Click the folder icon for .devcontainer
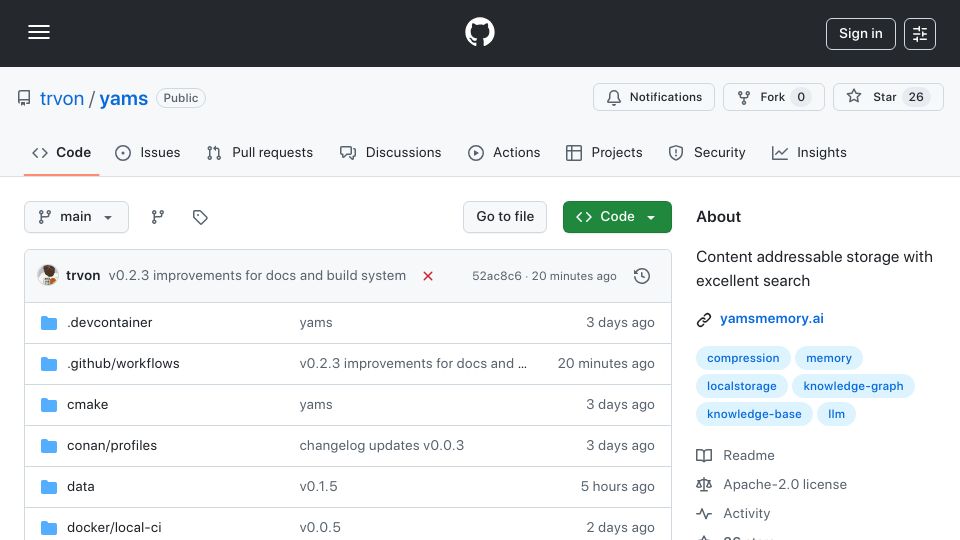 point(49,323)
